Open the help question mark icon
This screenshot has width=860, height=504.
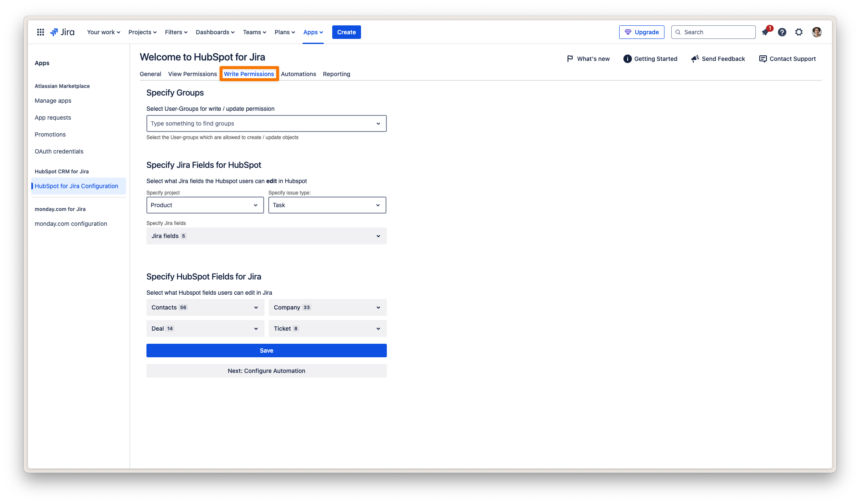point(782,32)
